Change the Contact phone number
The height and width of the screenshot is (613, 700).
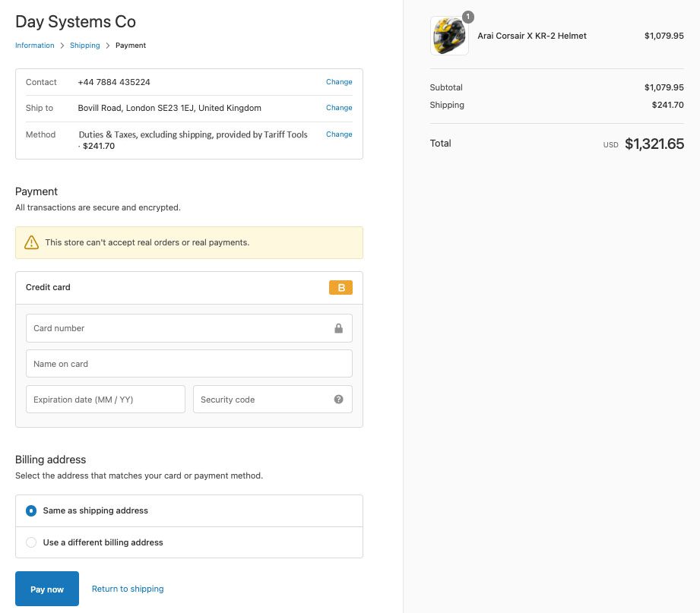click(x=339, y=81)
